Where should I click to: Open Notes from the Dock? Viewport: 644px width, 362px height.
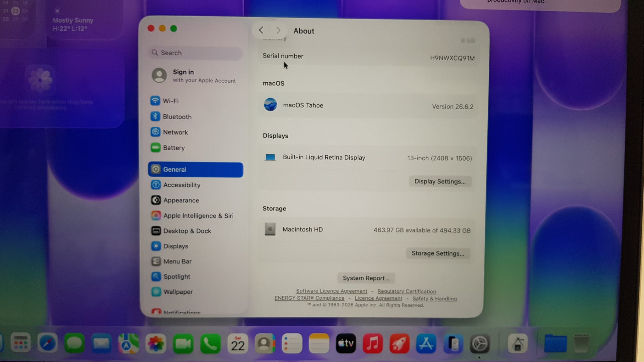pos(319,343)
